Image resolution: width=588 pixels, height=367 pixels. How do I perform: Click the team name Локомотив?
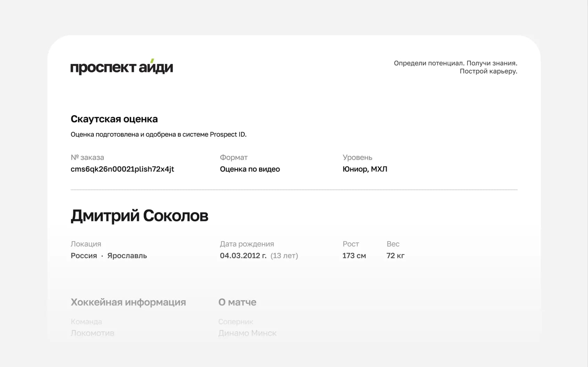[92, 333]
